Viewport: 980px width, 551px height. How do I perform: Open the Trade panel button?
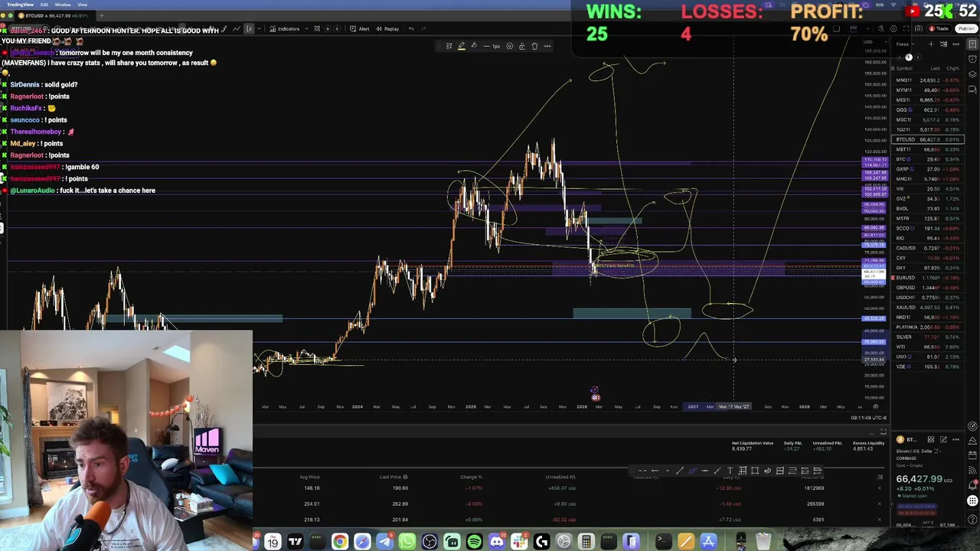[939, 28]
